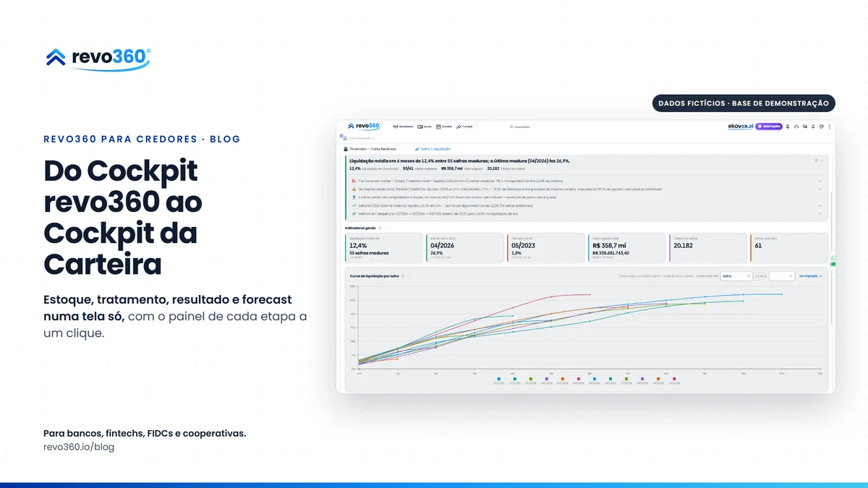
Task: Click the cloud icon in the header
Action: [796, 127]
